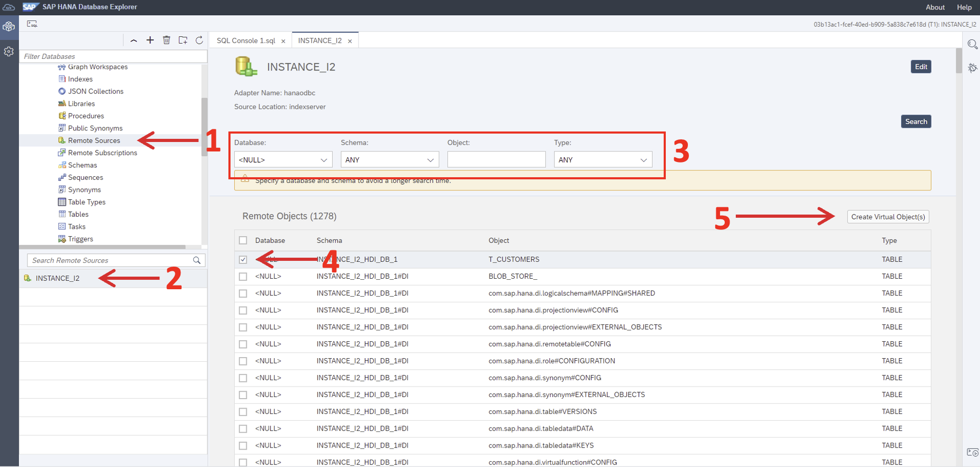Open the bottom right background activities icon

[973, 452]
